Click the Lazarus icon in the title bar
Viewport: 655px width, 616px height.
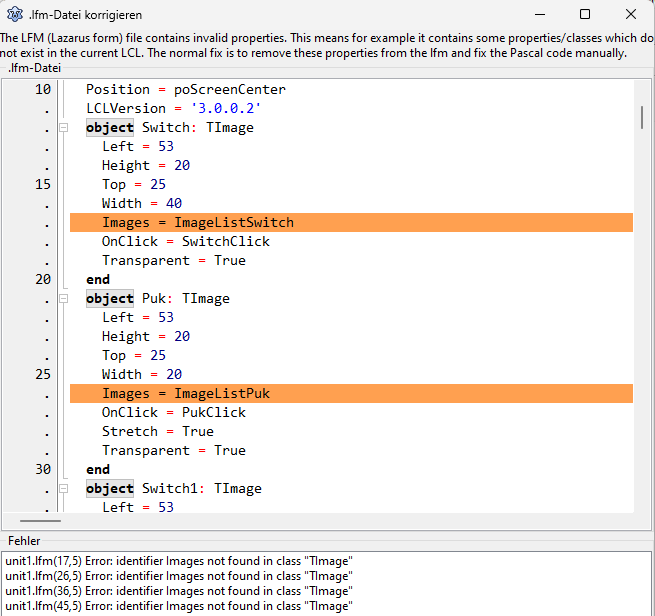[x=14, y=15]
